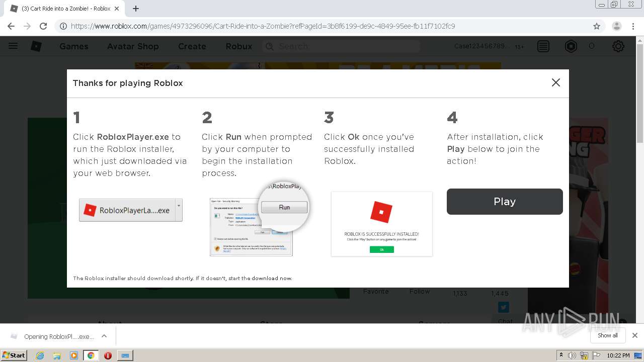Click the RobloxPlayerLauncher.exe illustration

point(131,210)
